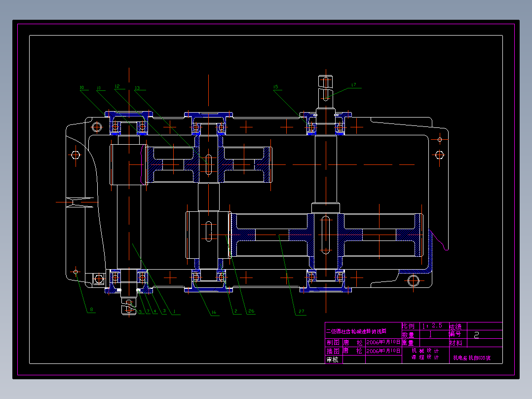Select the 编号 label in title block
The width and height of the screenshot is (532, 399).
tap(455, 334)
